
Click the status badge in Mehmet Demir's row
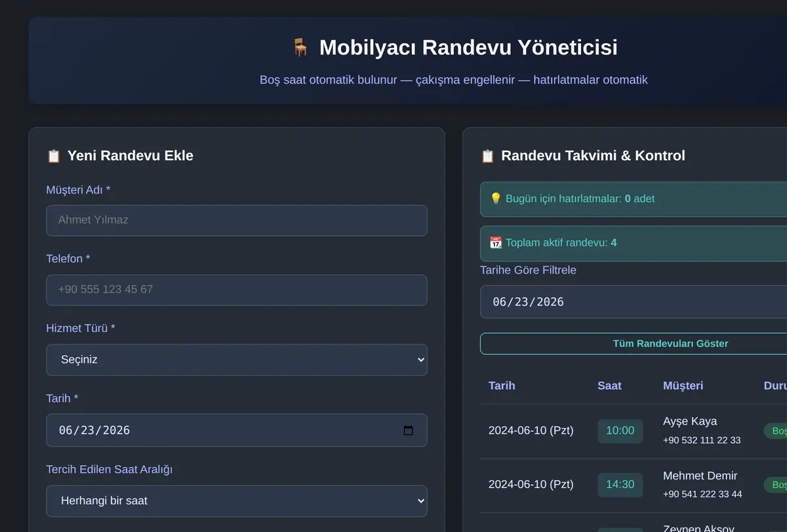tap(775, 485)
